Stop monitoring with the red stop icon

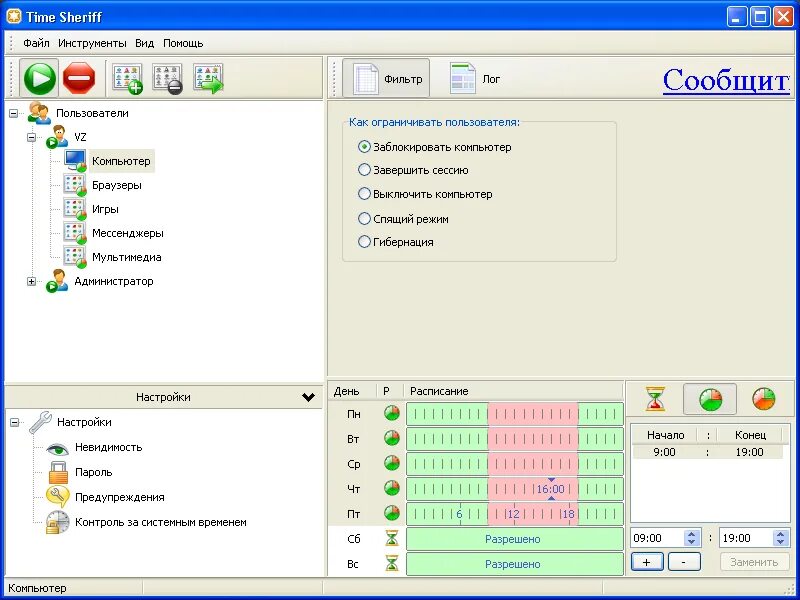[79, 78]
